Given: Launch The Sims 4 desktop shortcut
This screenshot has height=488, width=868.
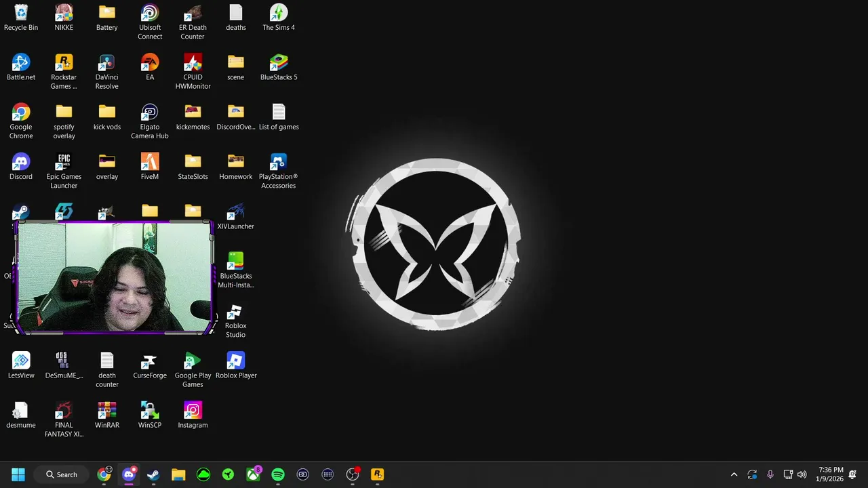Looking at the screenshot, I should coord(279,18).
